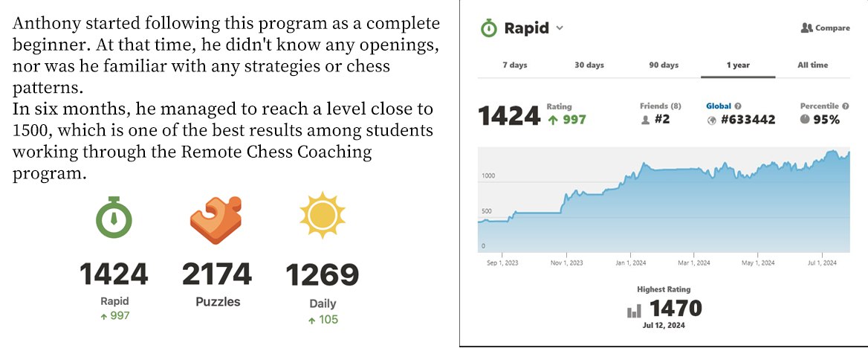
Task: Select the 1 year tab
Action: [738, 65]
